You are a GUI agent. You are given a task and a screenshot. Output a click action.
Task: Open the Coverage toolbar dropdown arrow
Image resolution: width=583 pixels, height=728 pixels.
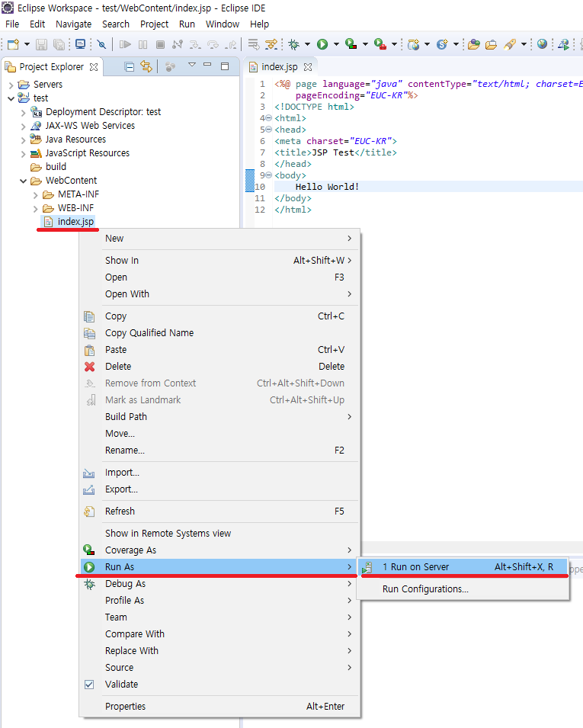(365, 44)
